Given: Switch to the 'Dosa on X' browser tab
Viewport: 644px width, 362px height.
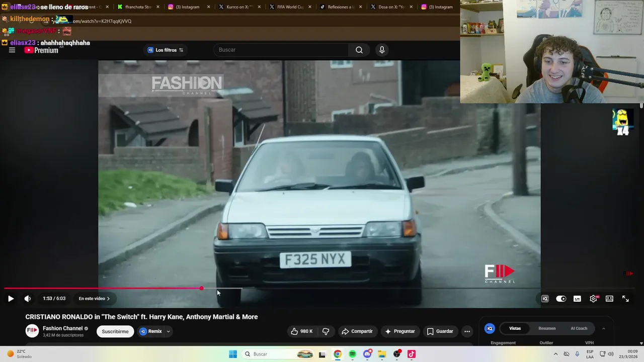Looking at the screenshot, I should [x=391, y=7].
